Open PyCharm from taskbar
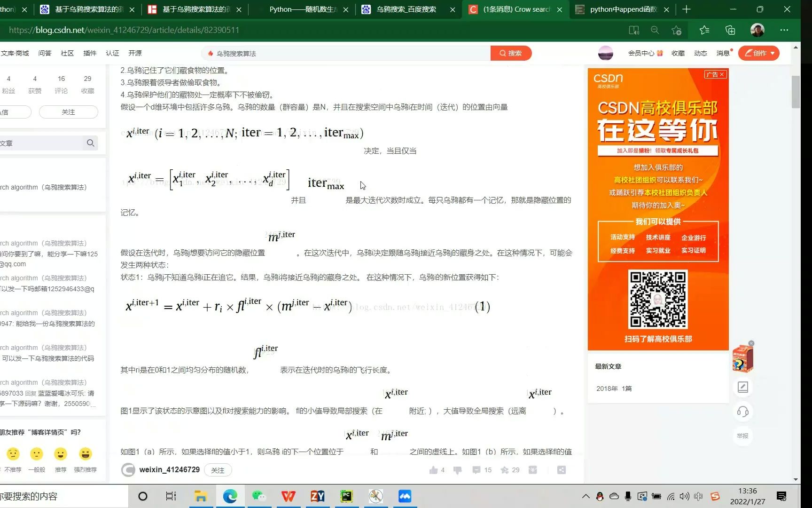 [x=347, y=496]
